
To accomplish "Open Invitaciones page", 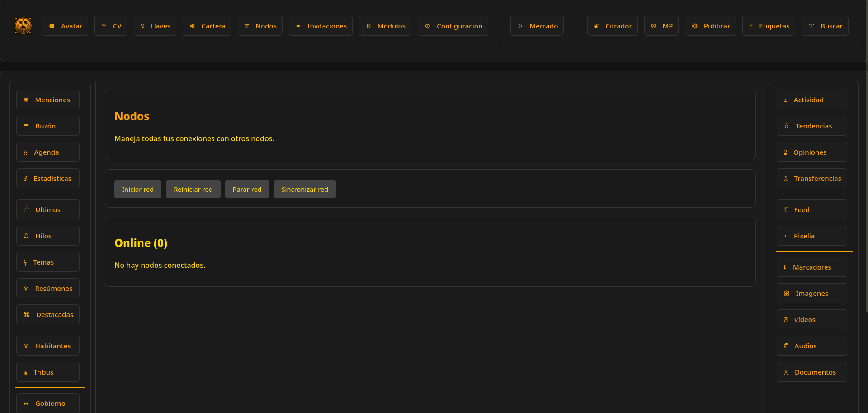I will [x=321, y=26].
